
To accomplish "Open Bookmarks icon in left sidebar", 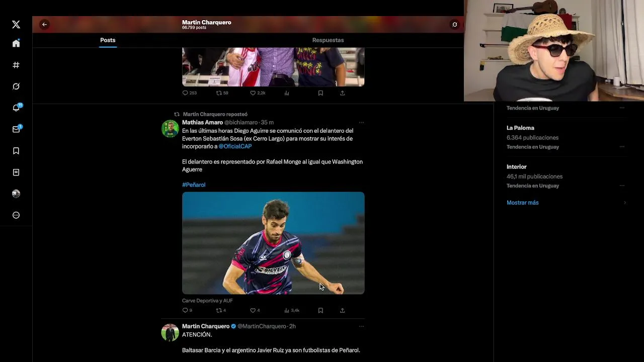I will coord(16,151).
